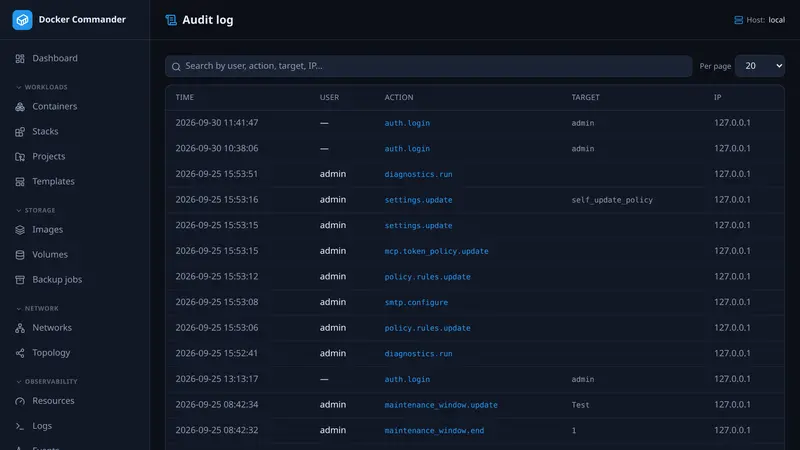Click the maintenance_window.end action
Viewport: 800px width, 450px height.
point(434,430)
